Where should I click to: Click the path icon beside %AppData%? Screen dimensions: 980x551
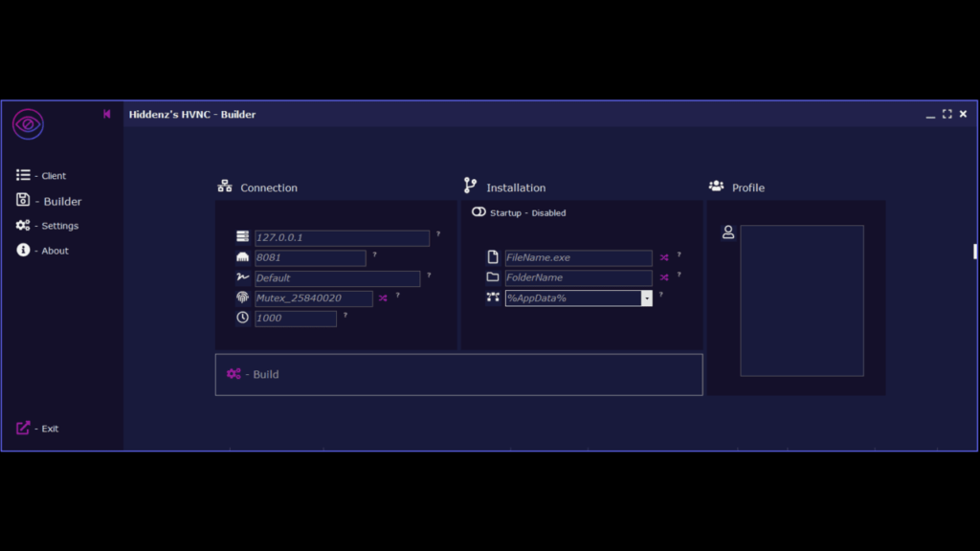tap(493, 298)
